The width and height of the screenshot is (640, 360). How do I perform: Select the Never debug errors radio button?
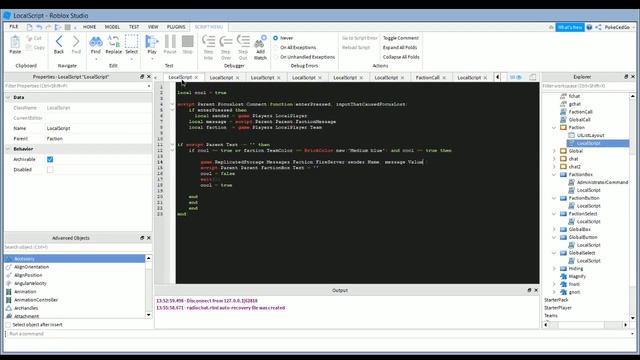click(276, 38)
